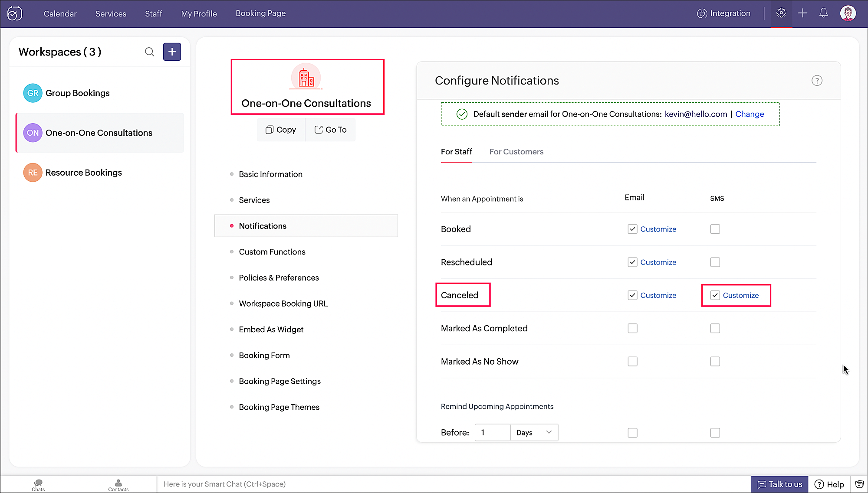Click the Talk to us button

coord(779,484)
